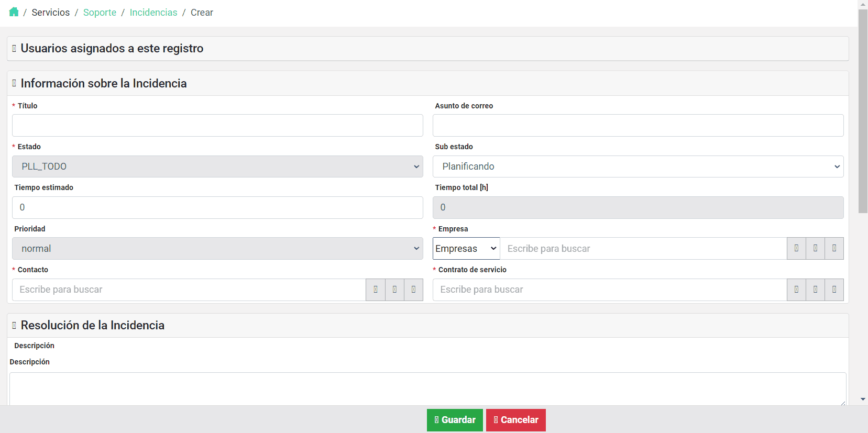Open the Sub estado dropdown showing Planificando
Viewport: 868px width, 433px height.
pos(638,166)
